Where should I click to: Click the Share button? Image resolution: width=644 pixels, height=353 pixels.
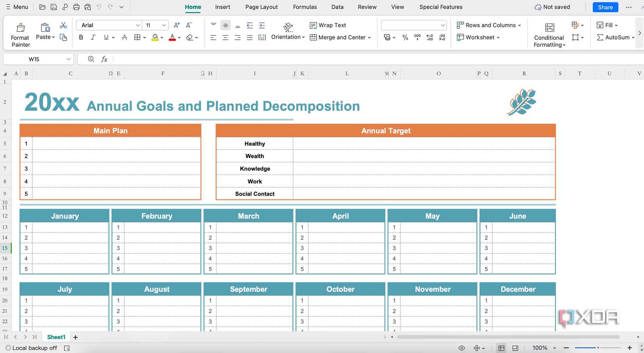[x=605, y=7]
